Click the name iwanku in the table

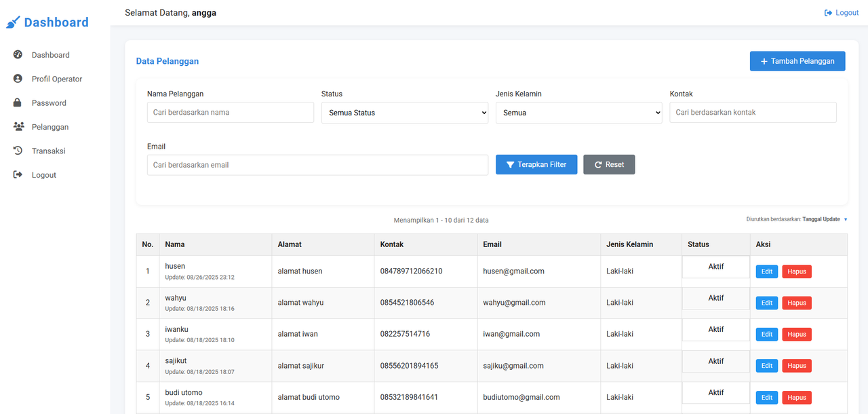(176, 329)
